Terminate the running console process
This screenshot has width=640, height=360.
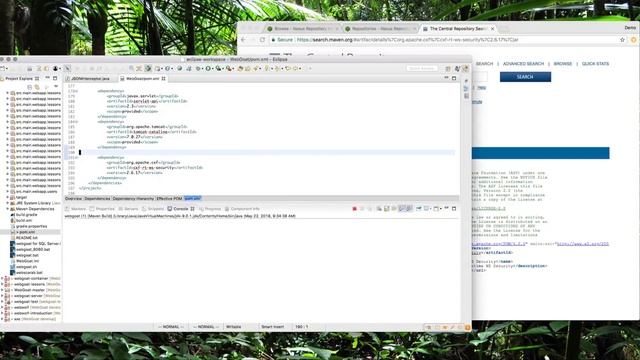(x=354, y=209)
